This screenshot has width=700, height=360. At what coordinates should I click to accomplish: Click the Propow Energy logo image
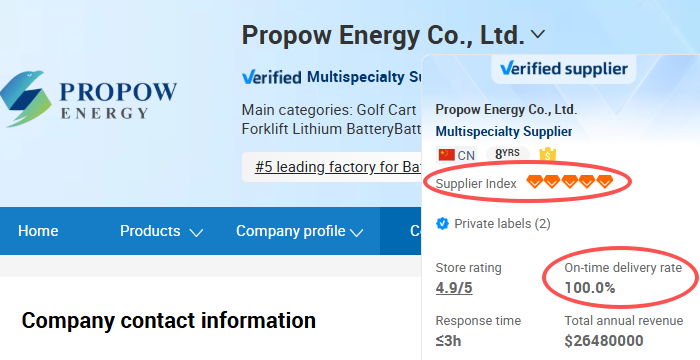(88, 99)
